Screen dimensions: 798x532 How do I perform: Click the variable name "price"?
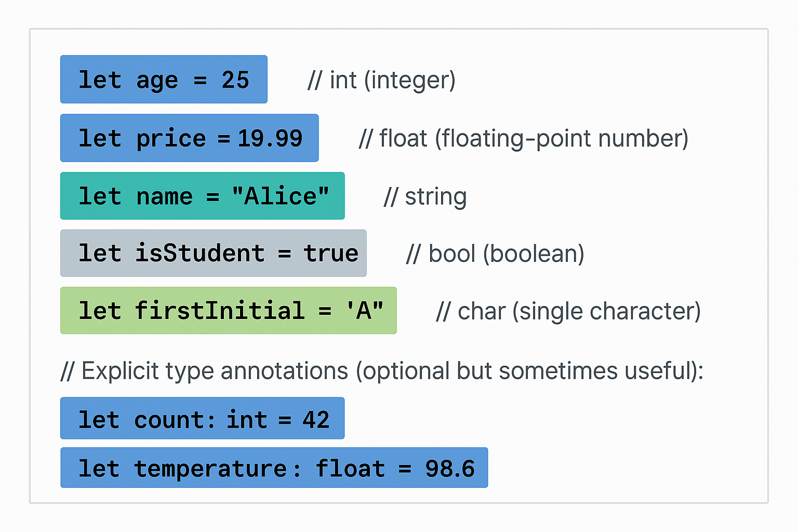click(171, 139)
